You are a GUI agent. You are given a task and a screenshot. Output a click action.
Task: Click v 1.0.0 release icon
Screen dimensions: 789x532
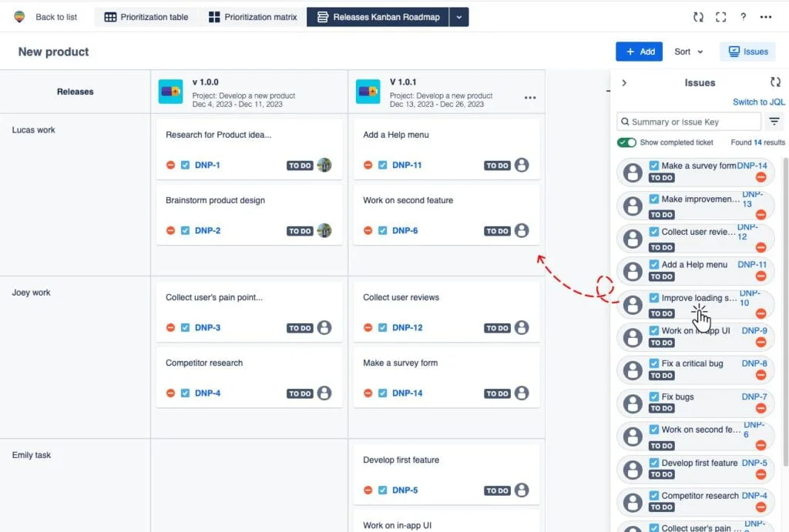click(x=170, y=92)
